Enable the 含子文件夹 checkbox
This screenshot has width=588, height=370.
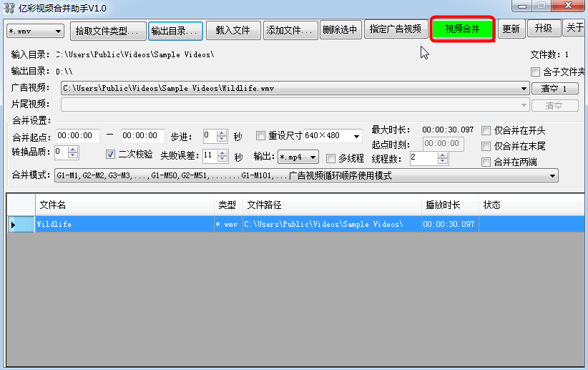pyautogui.click(x=536, y=72)
